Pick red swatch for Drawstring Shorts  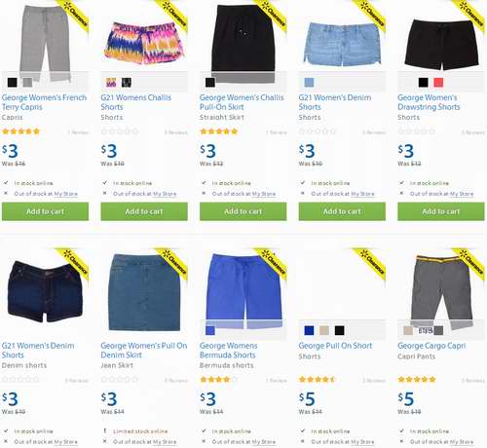coord(438,83)
